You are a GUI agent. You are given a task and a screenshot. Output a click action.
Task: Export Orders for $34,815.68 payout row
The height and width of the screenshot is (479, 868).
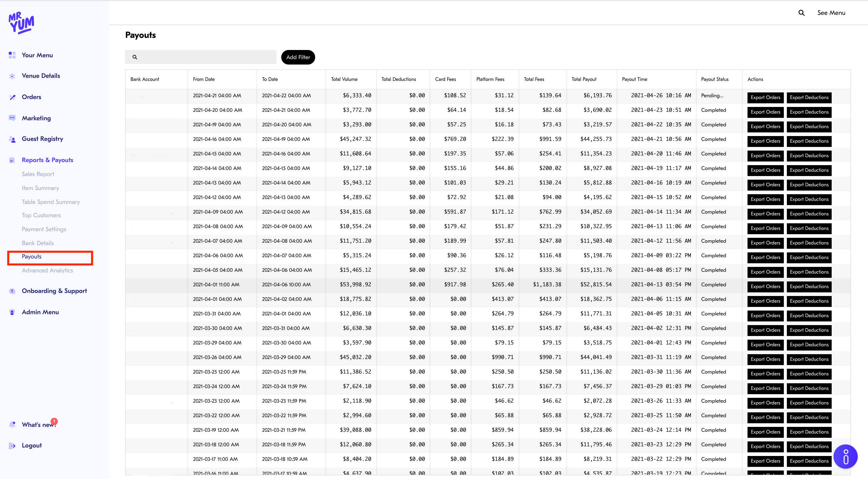pyautogui.click(x=765, y=214)
